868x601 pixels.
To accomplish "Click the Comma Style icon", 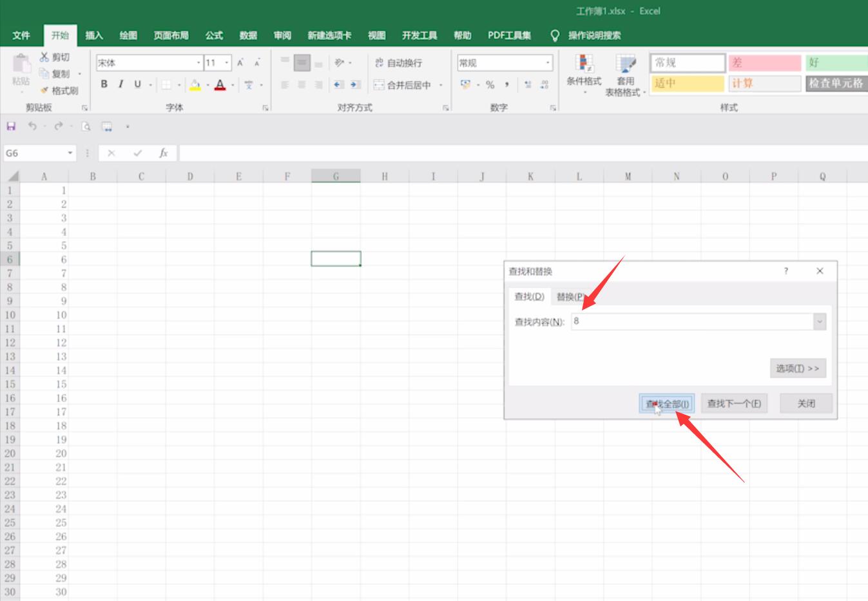I will pos(507,84).
